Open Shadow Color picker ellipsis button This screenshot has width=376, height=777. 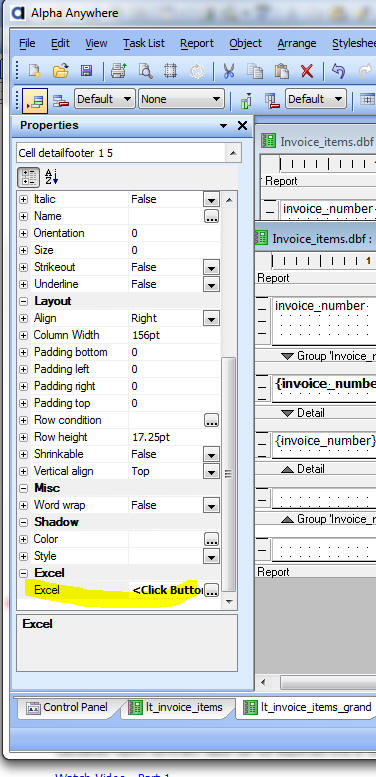pyautogui.click(x=212, y=540)
